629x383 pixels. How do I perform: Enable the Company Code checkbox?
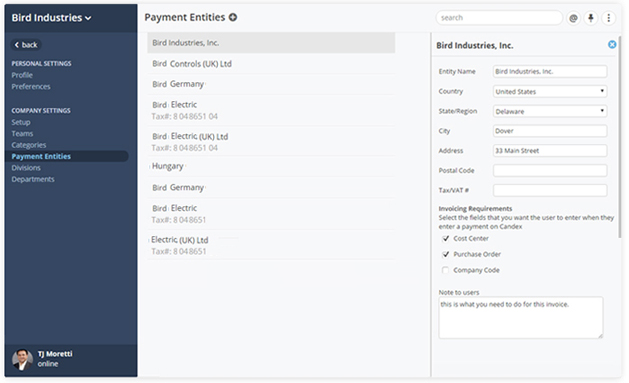pos(445,270)
